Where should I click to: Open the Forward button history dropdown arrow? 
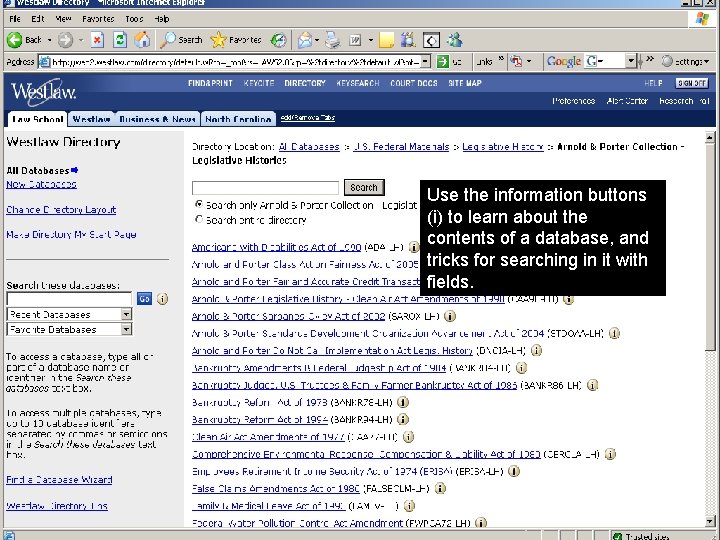click(x=81, y=40)
